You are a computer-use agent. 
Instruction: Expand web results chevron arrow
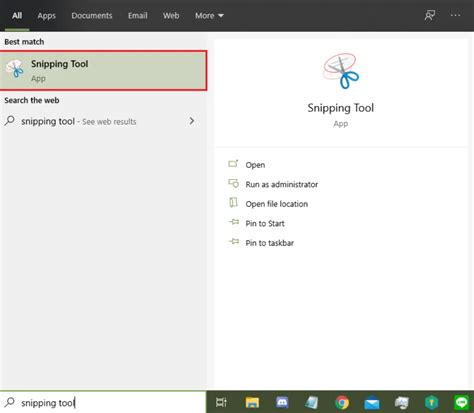coord(192,121)
